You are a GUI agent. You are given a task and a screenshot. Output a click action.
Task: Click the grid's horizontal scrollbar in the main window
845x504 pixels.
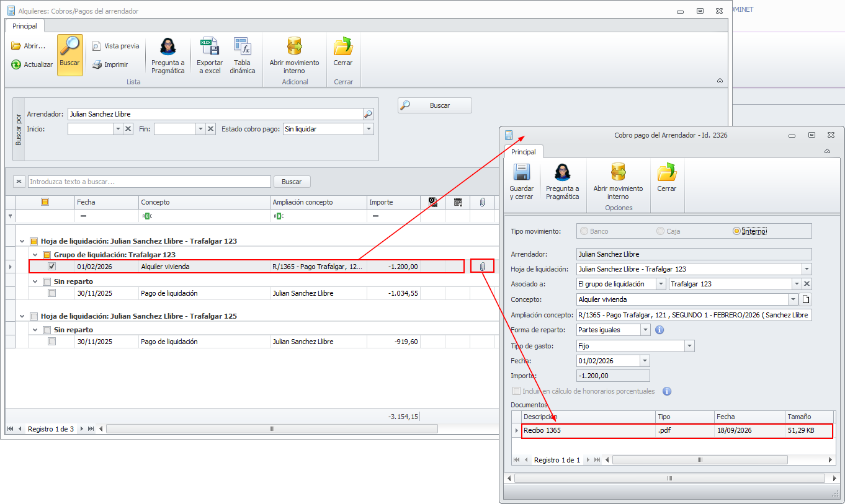coord(272,429)
